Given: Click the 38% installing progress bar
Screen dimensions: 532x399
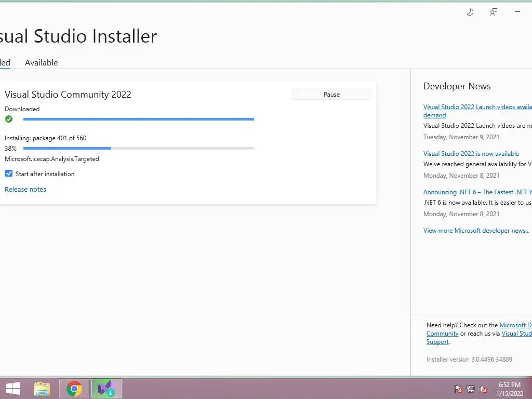Looking at the screenshot, I should [138, 148].
